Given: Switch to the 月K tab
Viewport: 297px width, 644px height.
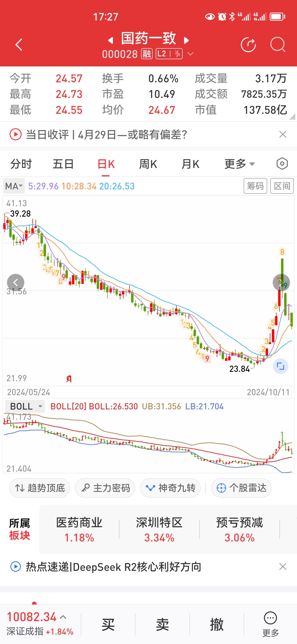Looking at the screenshot, I should click(x=190, y=164).
